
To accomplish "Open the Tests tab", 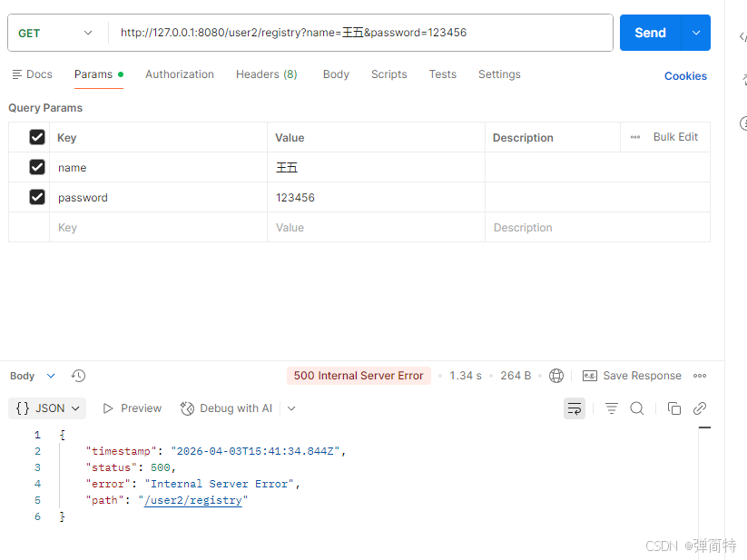I will click(x=443, y=74).
